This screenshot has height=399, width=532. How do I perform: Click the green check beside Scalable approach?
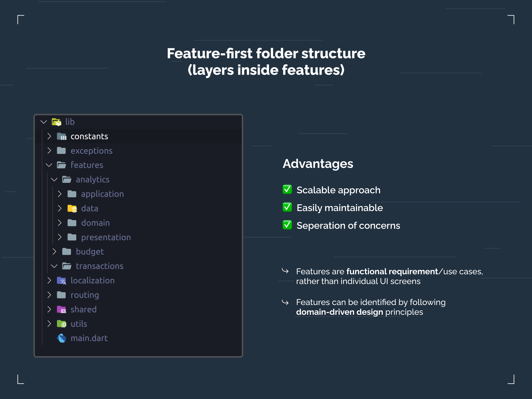click(x=287, y=190)
